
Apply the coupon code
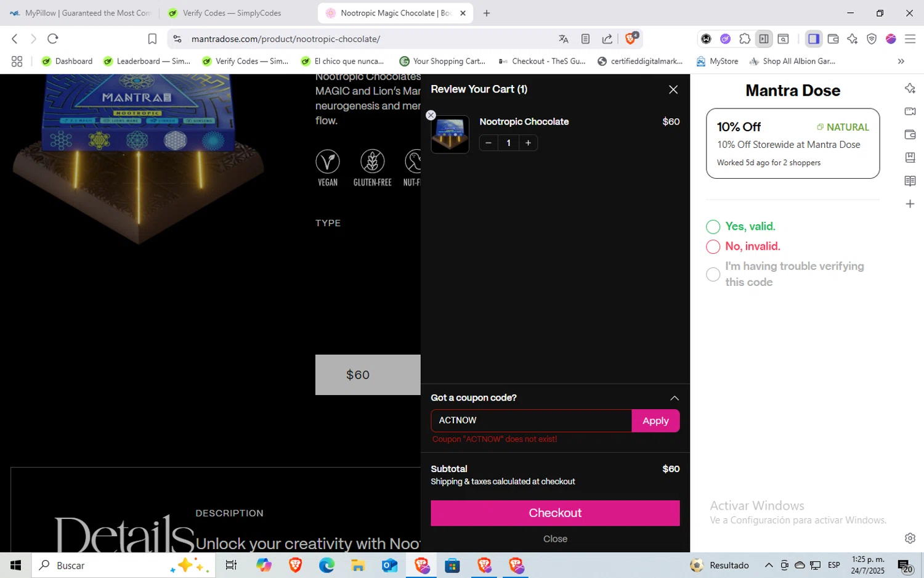[655, 420]
